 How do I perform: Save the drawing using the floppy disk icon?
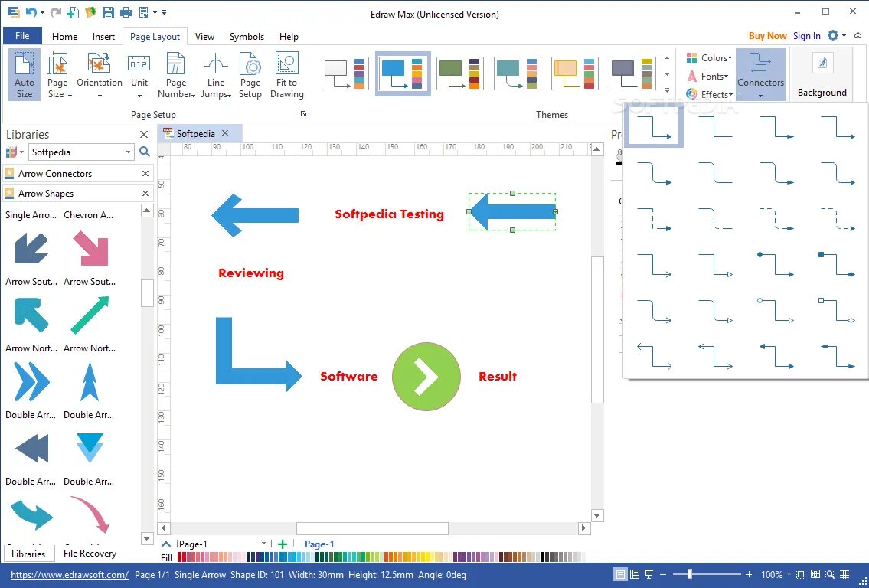108,12
